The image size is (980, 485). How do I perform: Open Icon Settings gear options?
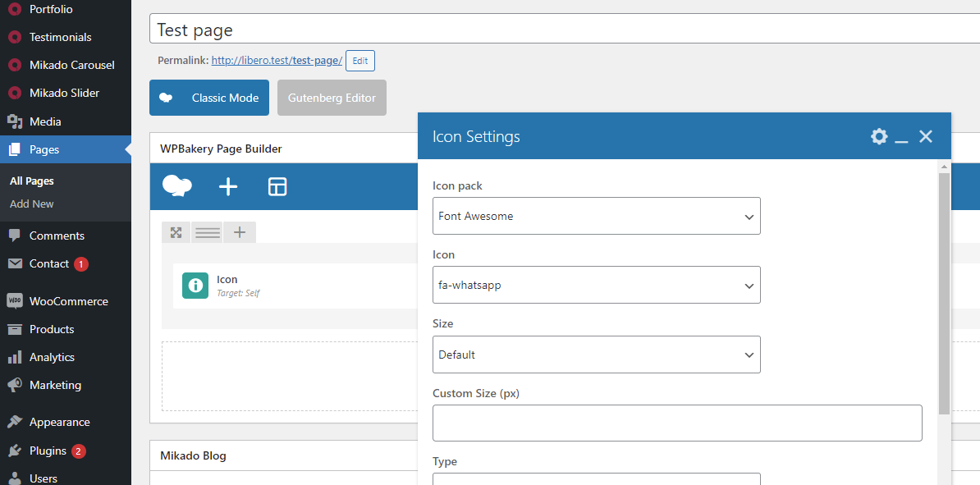[x=879, y=137]
